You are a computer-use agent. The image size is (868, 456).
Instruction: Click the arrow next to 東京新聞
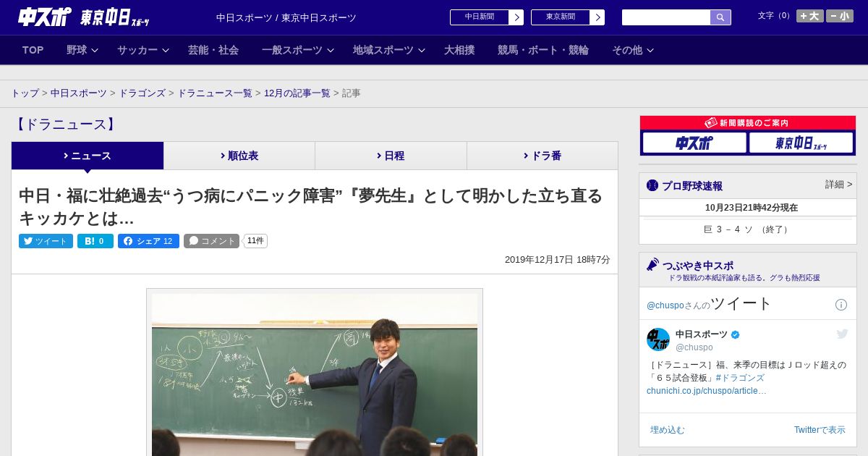597,17
